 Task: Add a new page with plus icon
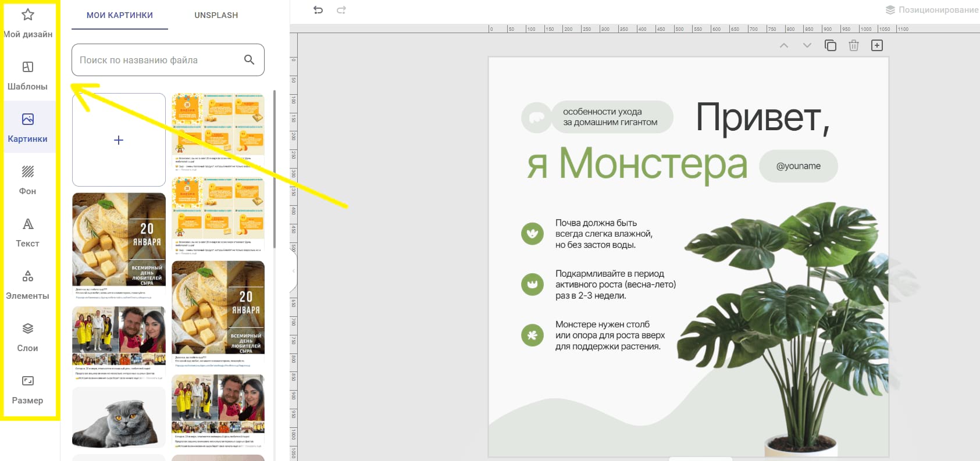pos(877,45)
